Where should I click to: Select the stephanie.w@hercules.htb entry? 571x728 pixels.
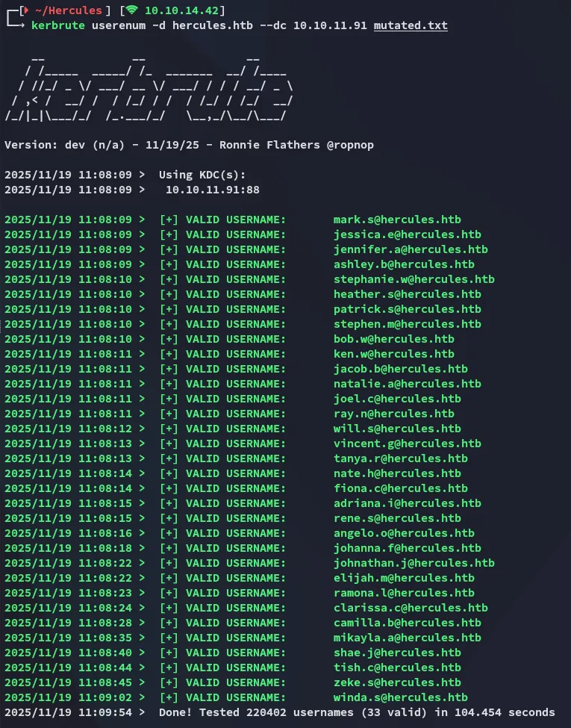pos(414,279)
